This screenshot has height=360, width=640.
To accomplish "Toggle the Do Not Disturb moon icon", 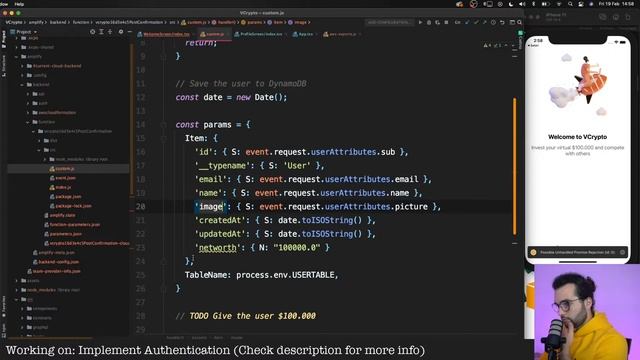I will 511,4.
